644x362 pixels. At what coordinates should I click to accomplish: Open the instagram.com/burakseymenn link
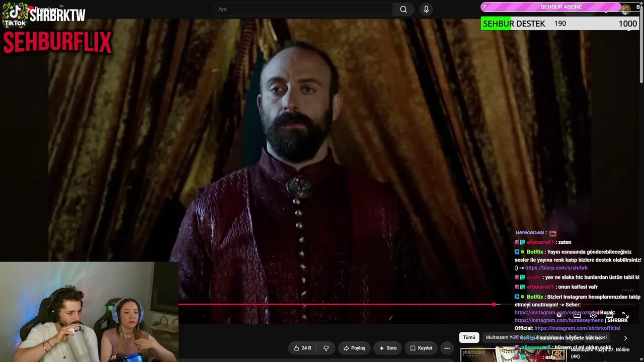[x=558, y=320]
